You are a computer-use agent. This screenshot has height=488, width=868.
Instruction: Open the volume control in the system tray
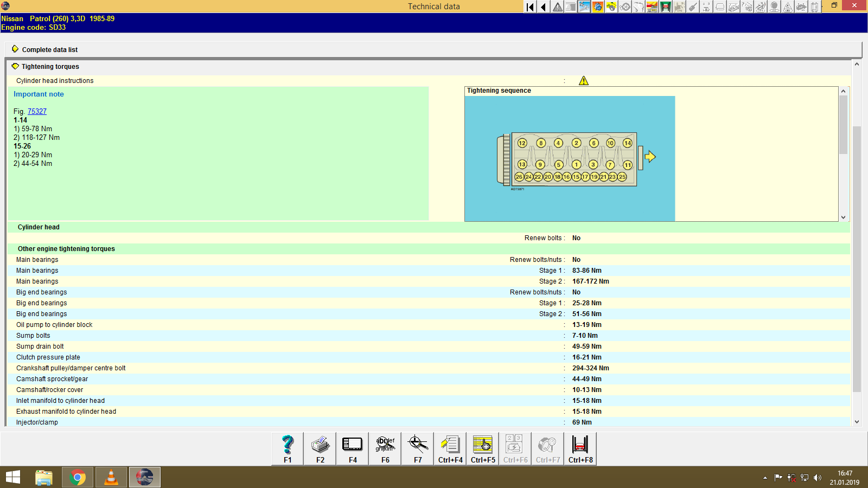tap(818, 478)
